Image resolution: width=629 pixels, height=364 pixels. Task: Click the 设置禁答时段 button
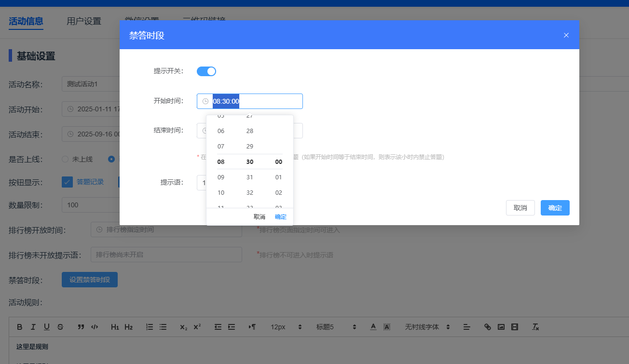90,280
